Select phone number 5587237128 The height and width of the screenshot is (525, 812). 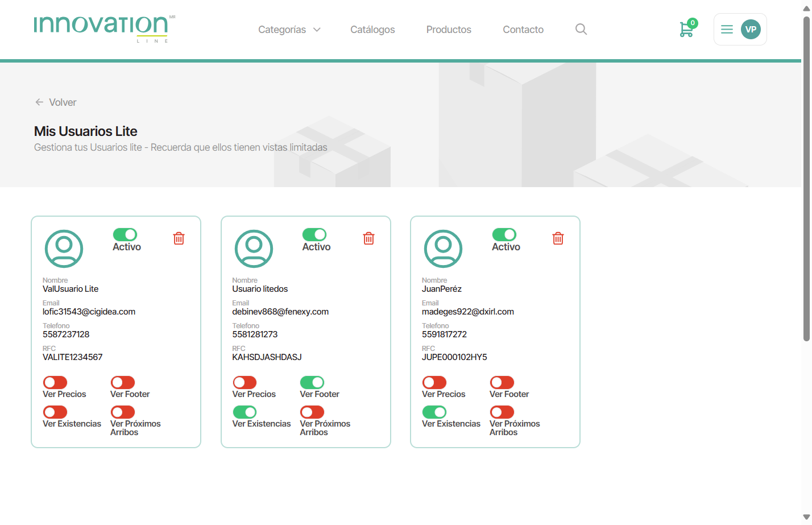tap(66, 334)
